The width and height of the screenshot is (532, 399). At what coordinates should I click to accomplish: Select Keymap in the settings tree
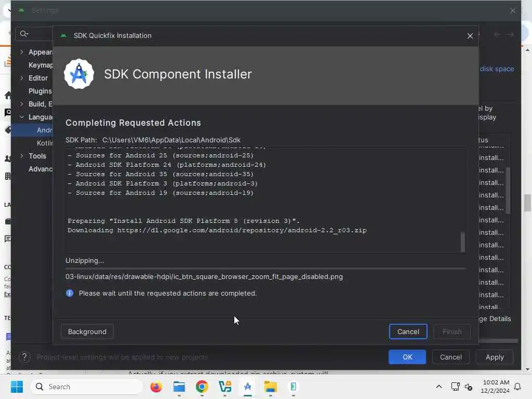click(41, 65)
